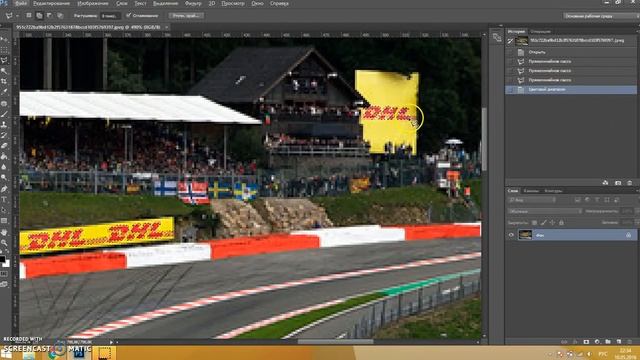
Task: Switch to the Операции tab
Action: point(540,31)
